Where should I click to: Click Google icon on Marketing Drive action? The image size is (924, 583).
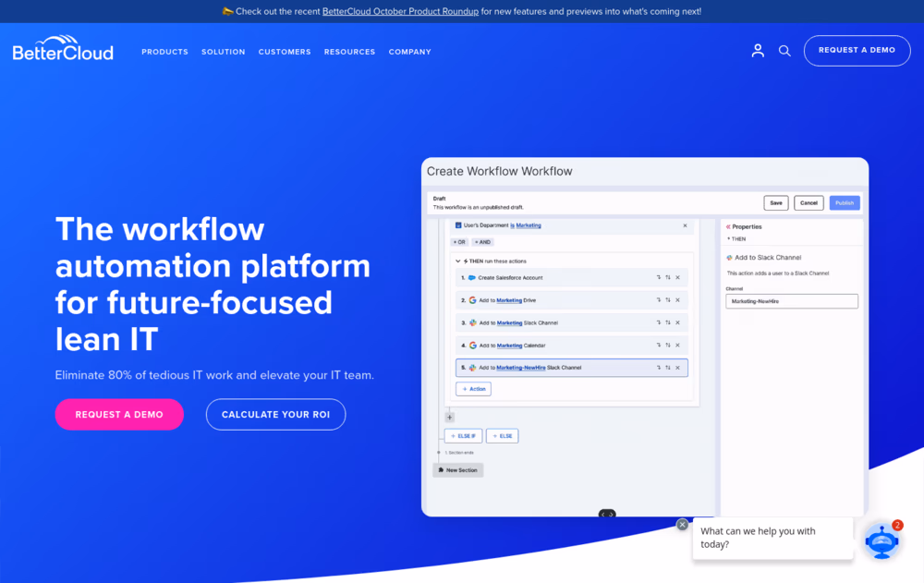tap(472, 300)
